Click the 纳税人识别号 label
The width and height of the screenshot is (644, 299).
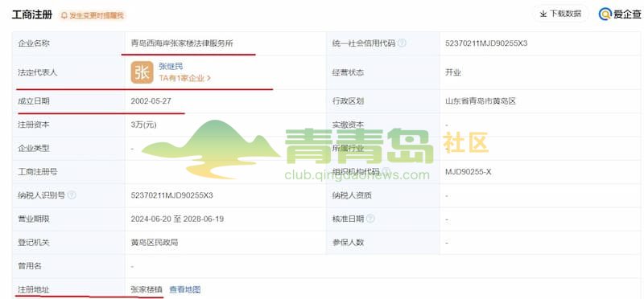pos(42,195)
